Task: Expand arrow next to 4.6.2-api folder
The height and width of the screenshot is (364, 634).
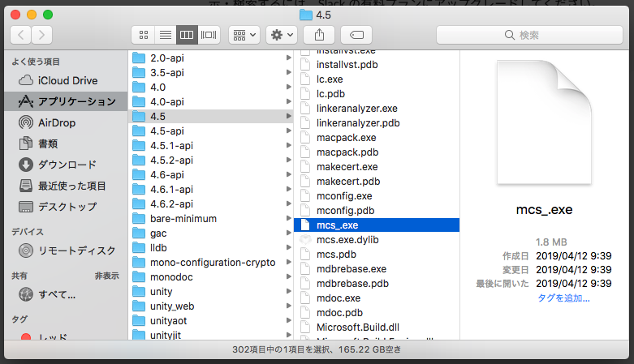Action: (x=289, y=203)
